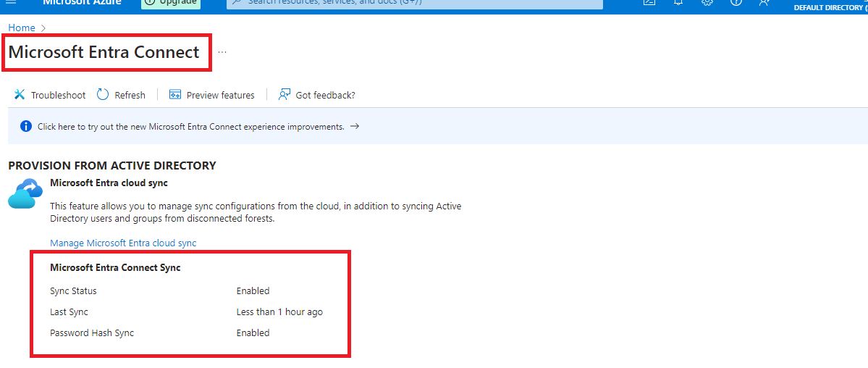
Task: Open the notifications bell
Action: pos(678,2)
